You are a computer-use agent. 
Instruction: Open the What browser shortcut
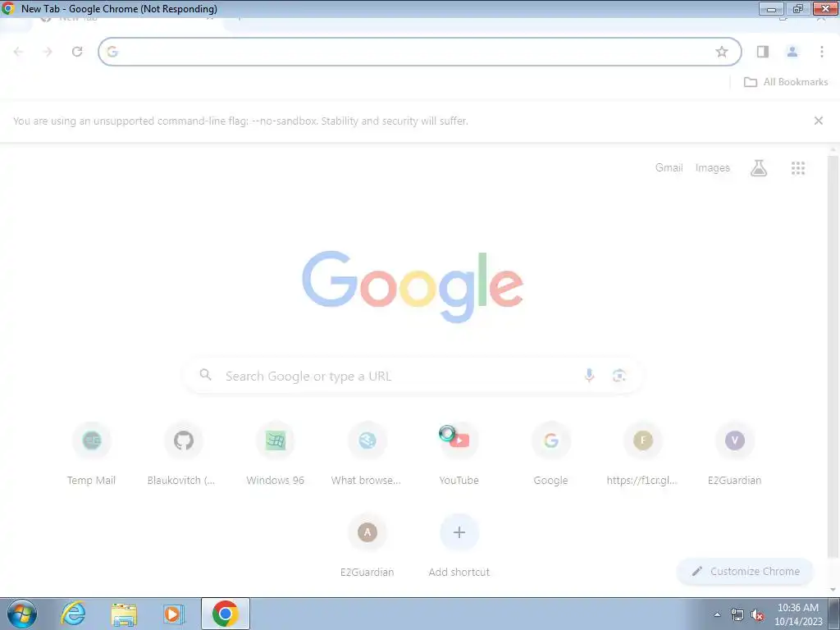tap(367, 454)
